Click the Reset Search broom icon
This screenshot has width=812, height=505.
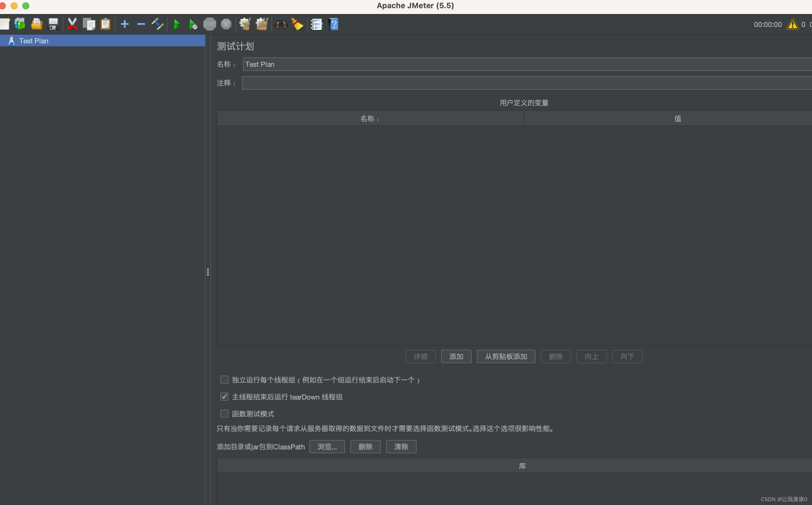[x=297, y=24]
